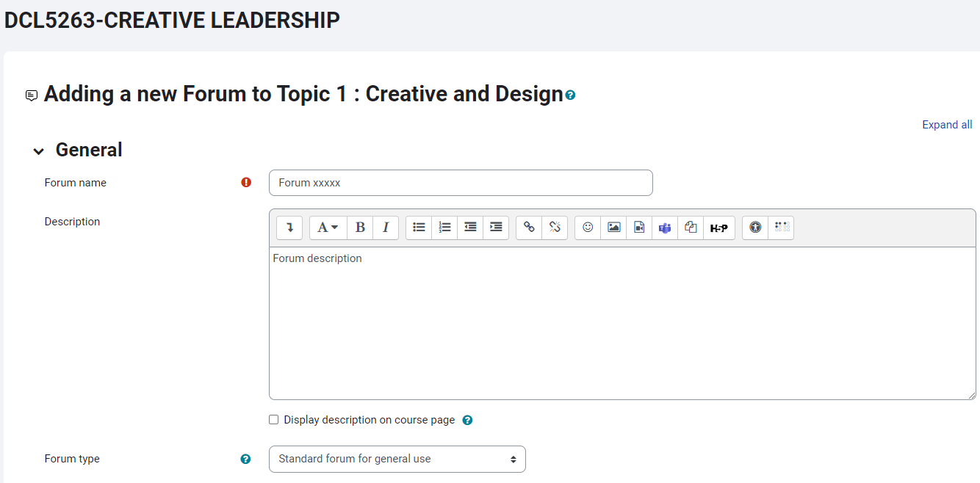980x483 pixels.
Task: Click the Expand all link
Action: (x=947, y=125)
